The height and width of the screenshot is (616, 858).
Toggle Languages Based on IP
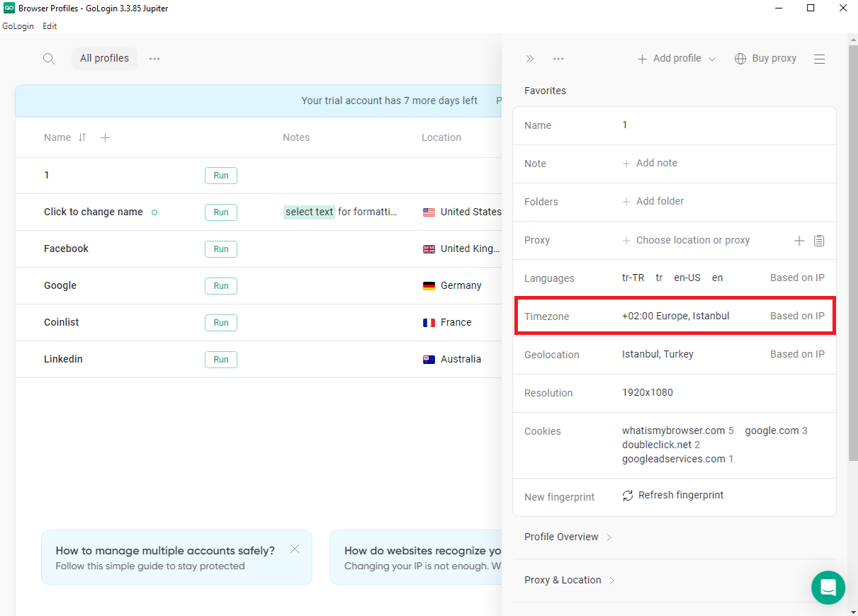pyautogui.click(x=797, y=278)
